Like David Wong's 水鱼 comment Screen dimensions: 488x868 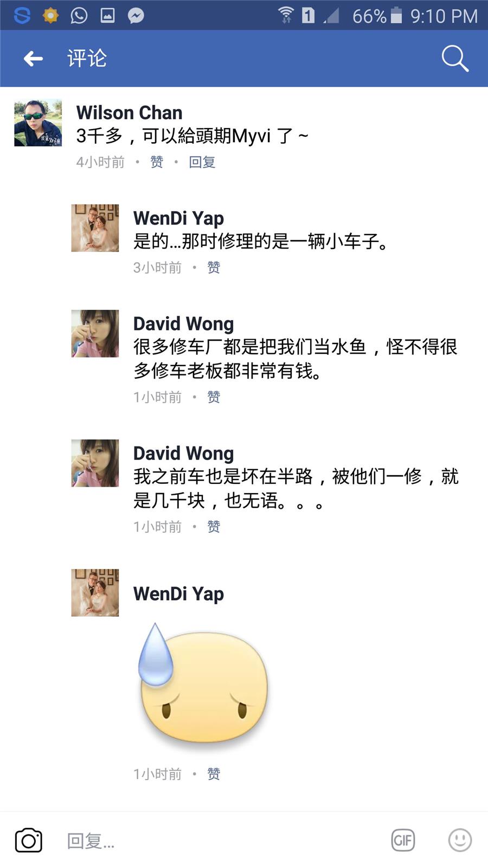pyautogui.click(x=214, y=397)
